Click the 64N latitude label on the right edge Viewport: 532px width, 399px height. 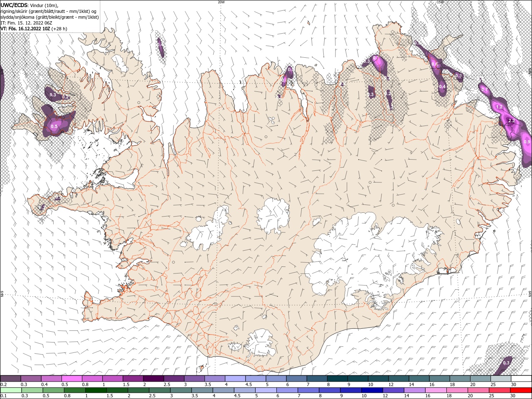click(530, 294)
